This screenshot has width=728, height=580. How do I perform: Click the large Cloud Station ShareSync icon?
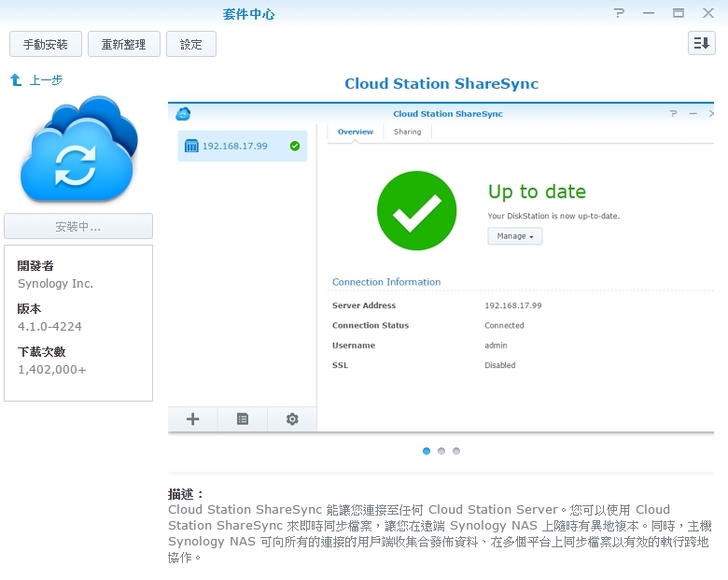coord(78,150)
